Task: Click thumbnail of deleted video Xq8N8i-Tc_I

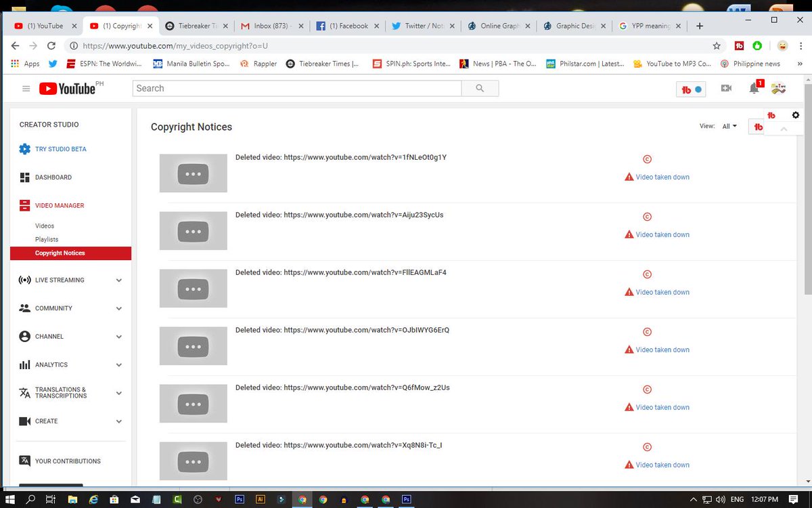Action: tap(194, 461)
